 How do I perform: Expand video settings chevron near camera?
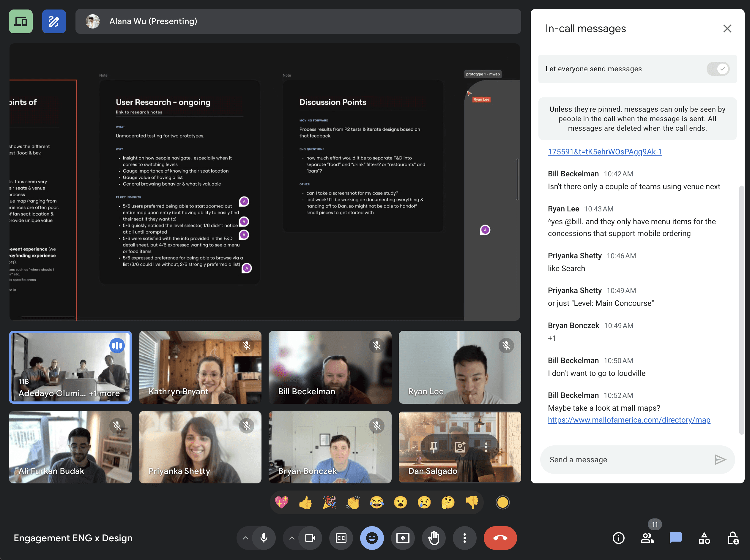[x=292, y=538]
